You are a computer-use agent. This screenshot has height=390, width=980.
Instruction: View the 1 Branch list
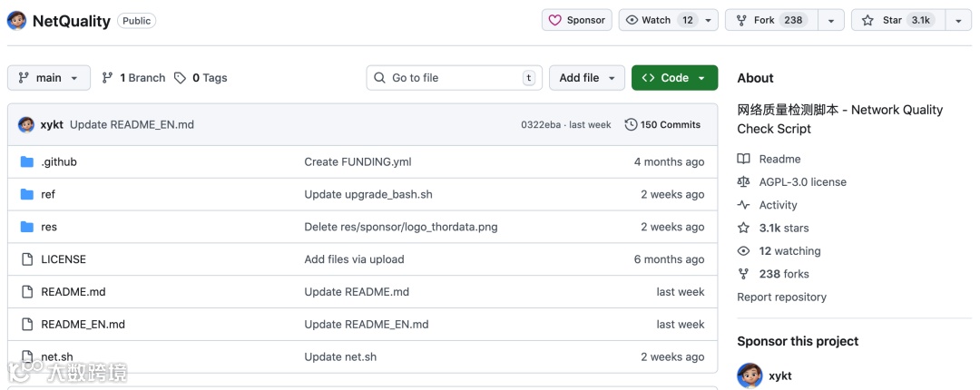133,78
